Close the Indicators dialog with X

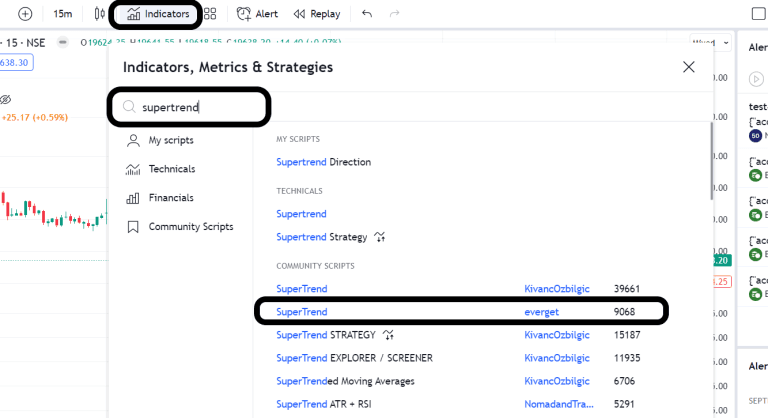point(688,67)
